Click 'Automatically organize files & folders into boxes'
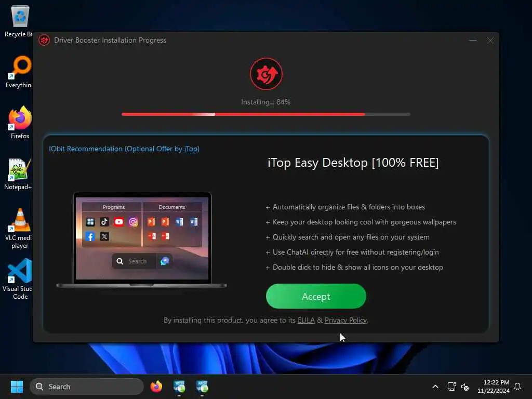Image resolution: width=532 pixels, height=399 pixels. pos(349,207)
